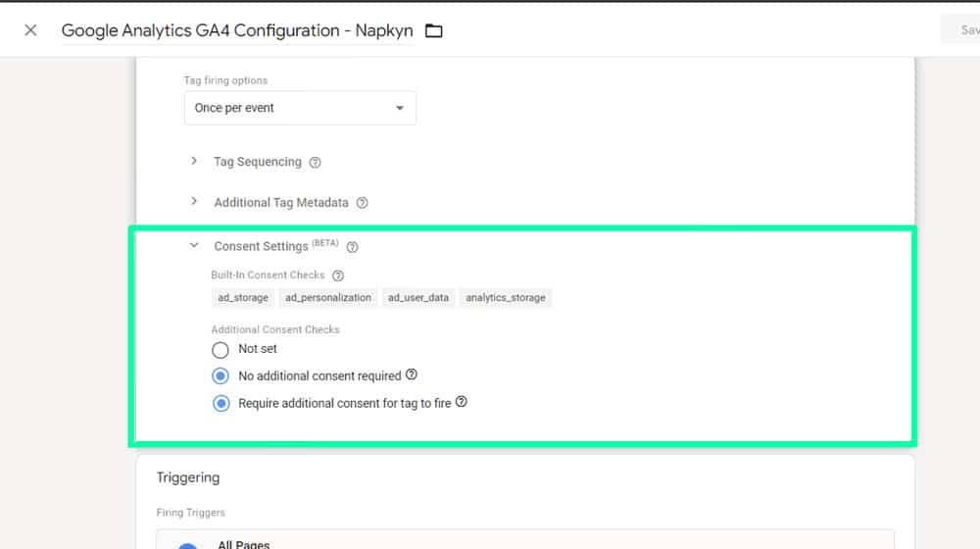980x549 pixels.
Task: Select the Not set radio button
Action: click(220, 349)
